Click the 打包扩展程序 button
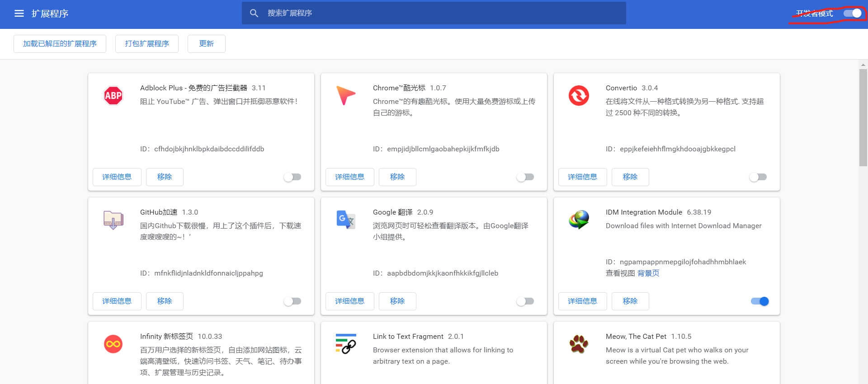This screenshot has height=384, width=868. pos(147,44)
